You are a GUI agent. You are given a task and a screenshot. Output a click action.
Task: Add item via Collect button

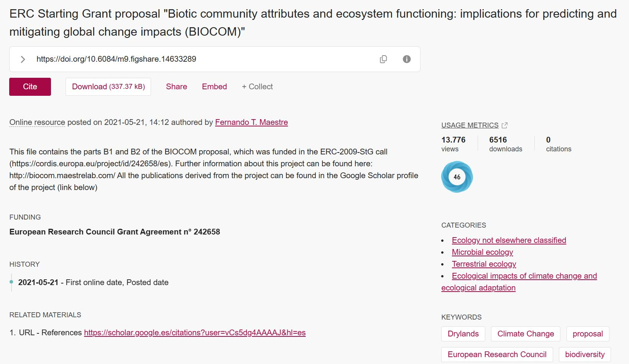[x=257, y=87]
